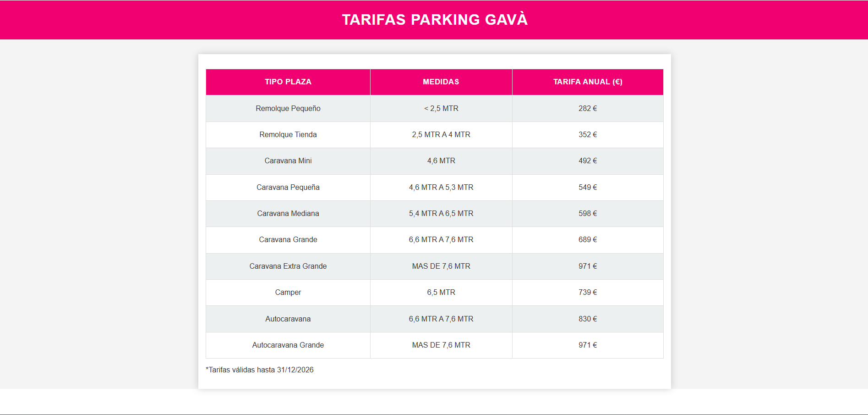This screenshot has width=868, height=415.
Task: Click the Caravana Extra Grande 'MAS DE 7,6 MTR' cell
Action: click(x=441, y=266)
